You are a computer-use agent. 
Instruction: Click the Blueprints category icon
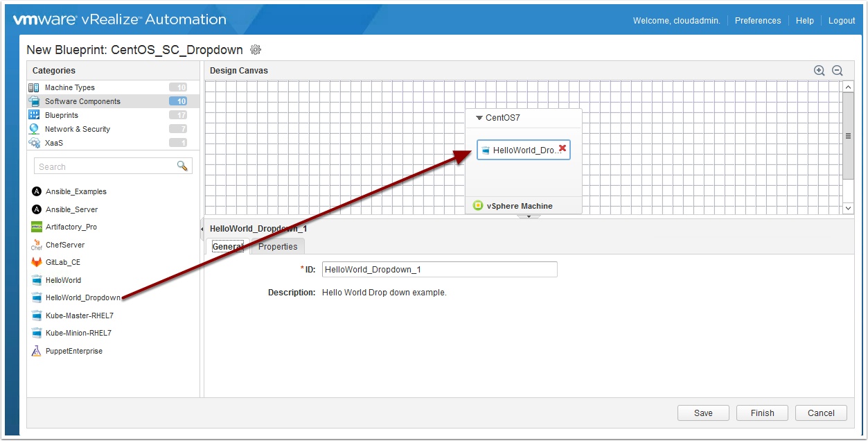pyautogui.click(x=34, y=115)
